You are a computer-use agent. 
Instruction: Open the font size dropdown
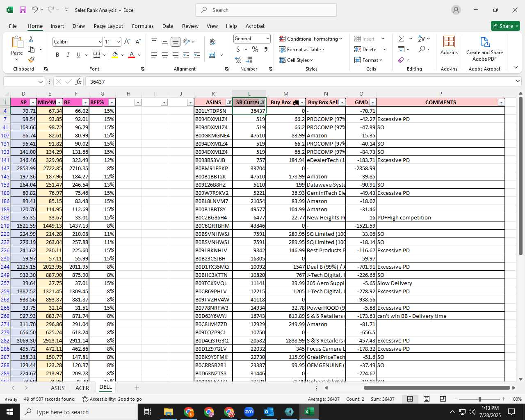click(x=119, y=42)
